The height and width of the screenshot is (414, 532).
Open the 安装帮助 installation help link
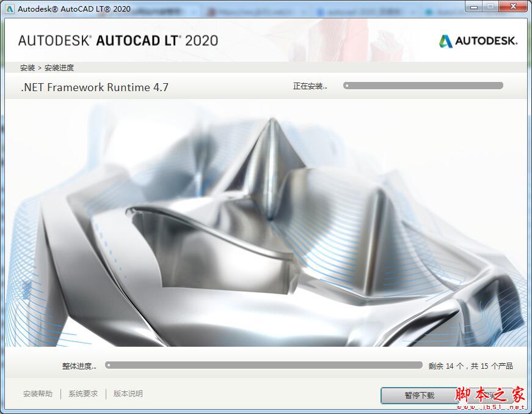[x=37, y=393]
